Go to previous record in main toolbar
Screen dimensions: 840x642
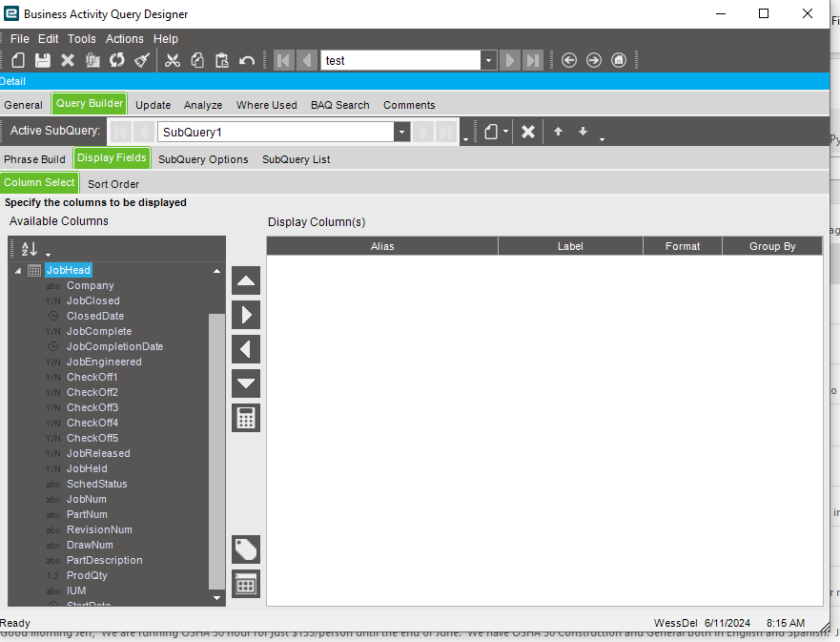(307, 60)
